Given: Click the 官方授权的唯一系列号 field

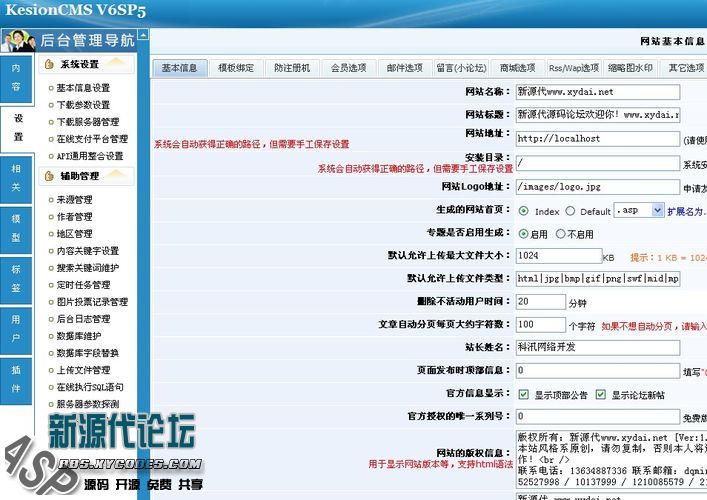Looking at the screenshot, I should 598,417.
